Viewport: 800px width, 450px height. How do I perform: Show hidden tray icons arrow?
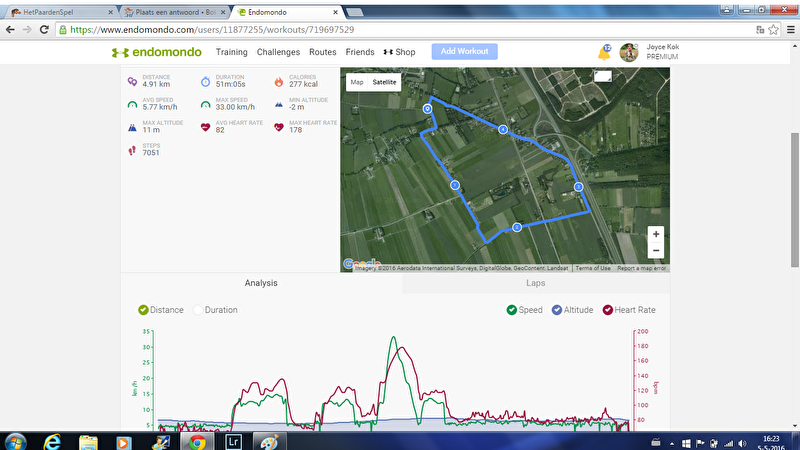pos(672,444)
